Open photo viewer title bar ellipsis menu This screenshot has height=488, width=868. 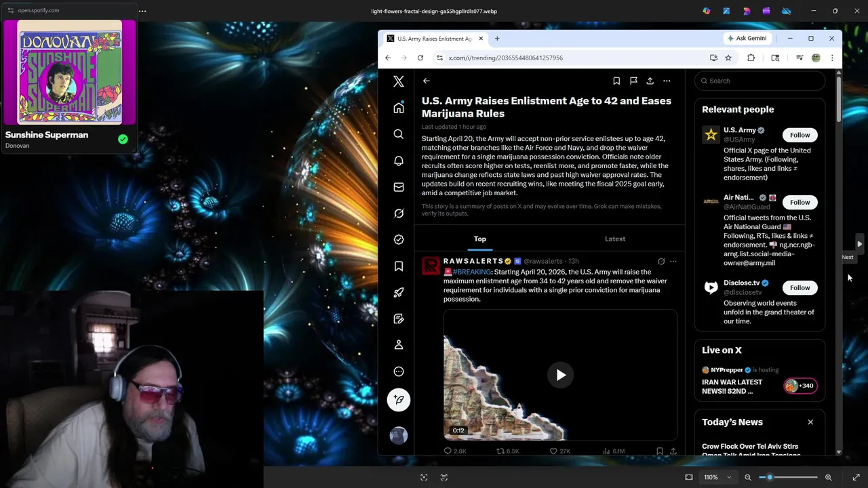coord(142,11)
